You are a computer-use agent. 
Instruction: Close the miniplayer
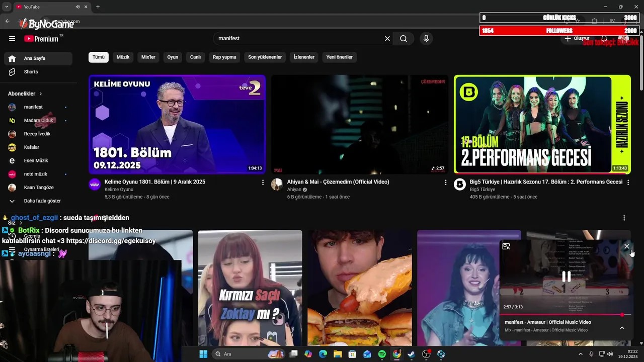click(626, 246)
